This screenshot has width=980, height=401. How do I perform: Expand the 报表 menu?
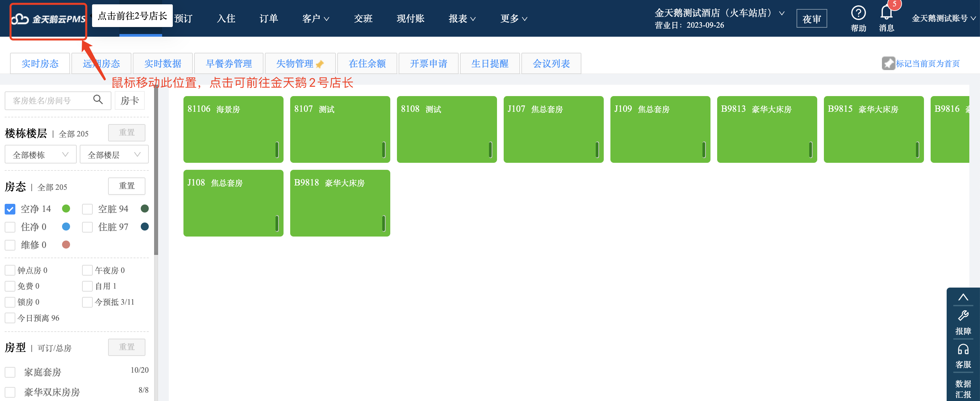462,19
